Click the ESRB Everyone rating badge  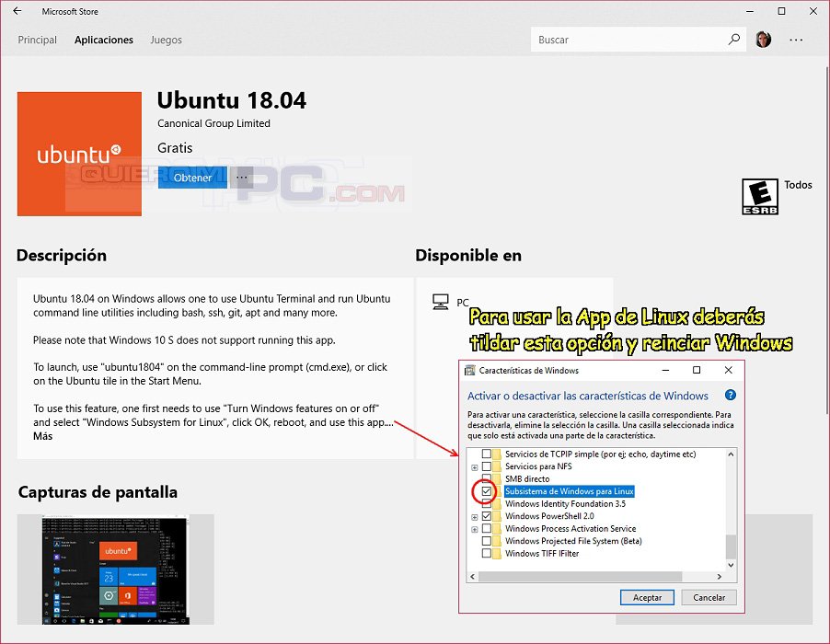[759, 196]
